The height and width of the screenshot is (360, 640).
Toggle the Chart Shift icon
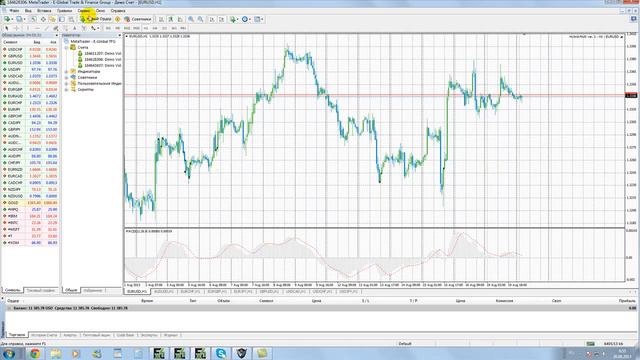pyautogui.click(x=221, y=19)
